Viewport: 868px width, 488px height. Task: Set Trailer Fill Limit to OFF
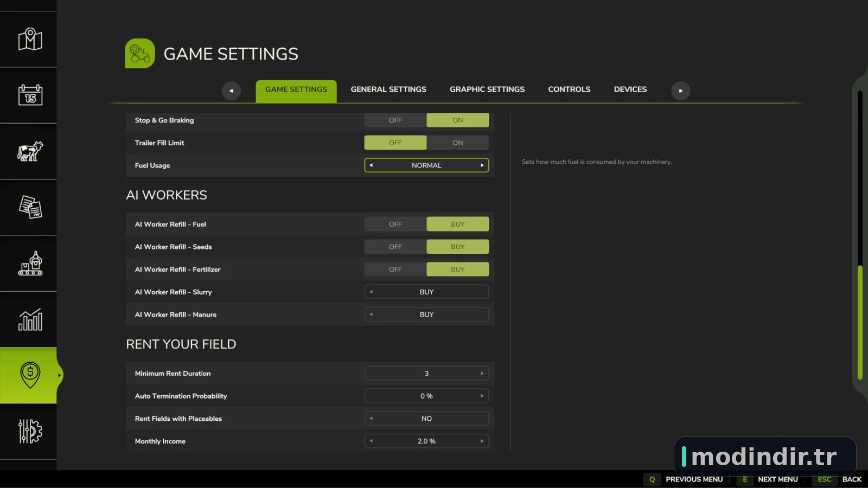395,143
